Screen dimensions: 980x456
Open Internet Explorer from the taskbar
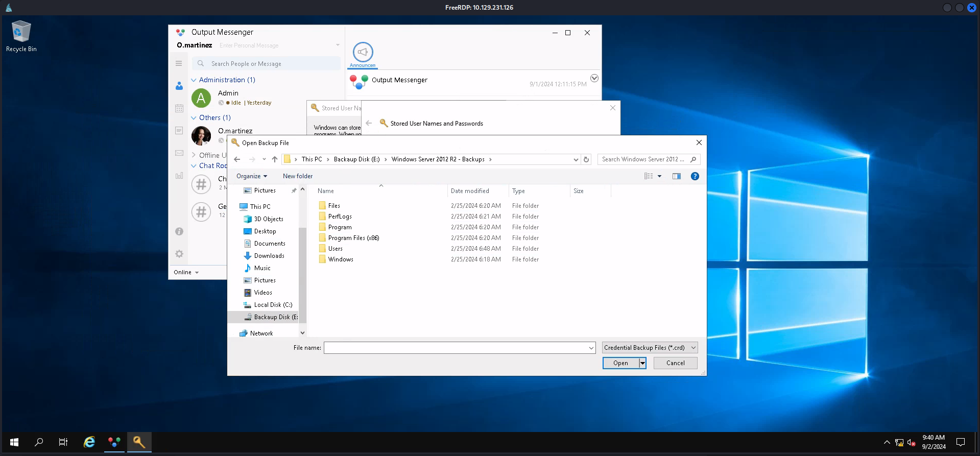(89, 442)
